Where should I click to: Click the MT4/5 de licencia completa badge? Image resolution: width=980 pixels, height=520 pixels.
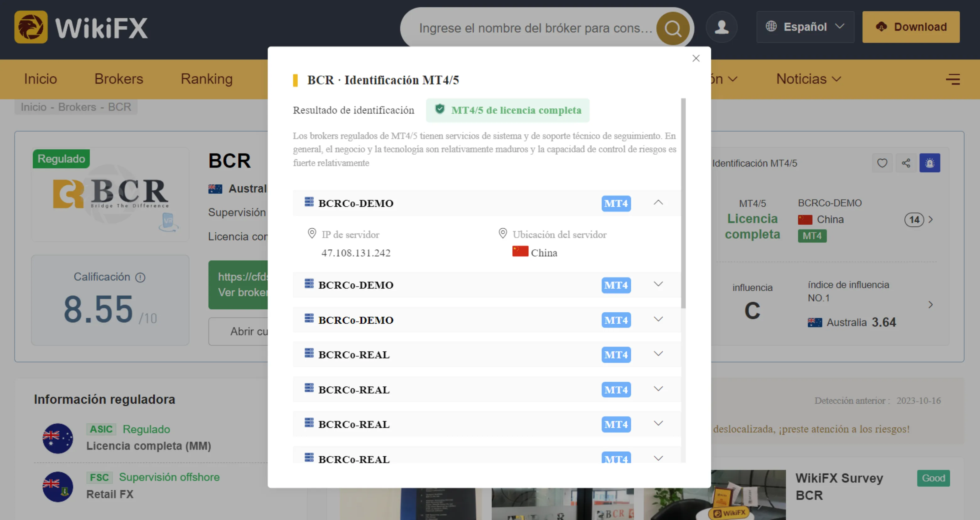(x=508, y=110)
